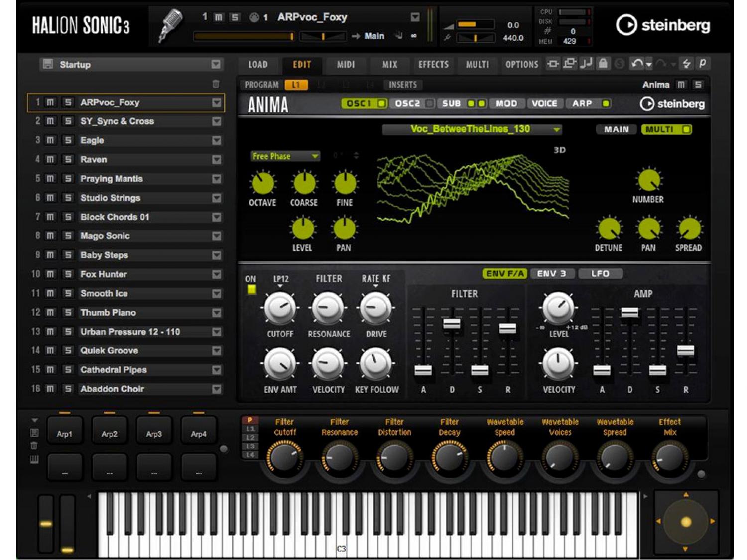Click the amp Release envelope slider
The image size is (747, 560).
685,350
